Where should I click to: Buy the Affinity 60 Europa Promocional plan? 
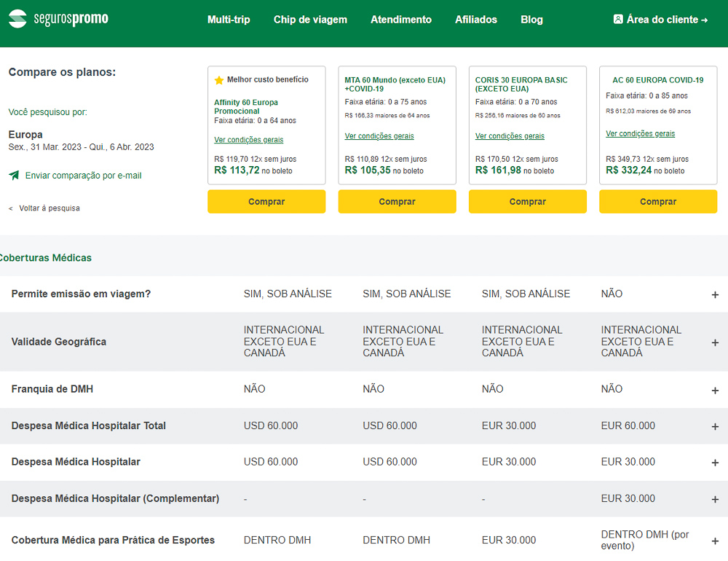tap(266, 201)
